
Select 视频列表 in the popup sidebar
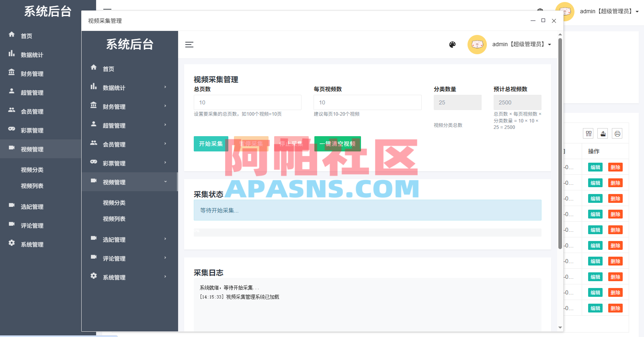[114, 219]
